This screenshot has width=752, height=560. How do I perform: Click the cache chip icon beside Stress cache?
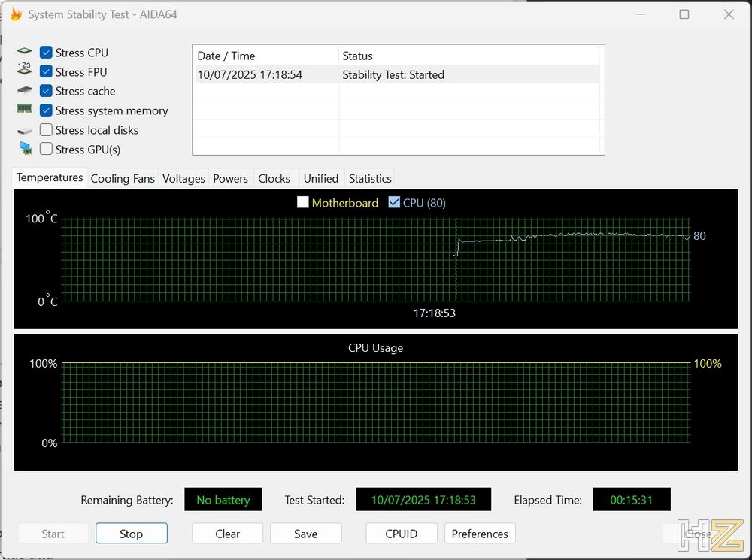(24, 90)
